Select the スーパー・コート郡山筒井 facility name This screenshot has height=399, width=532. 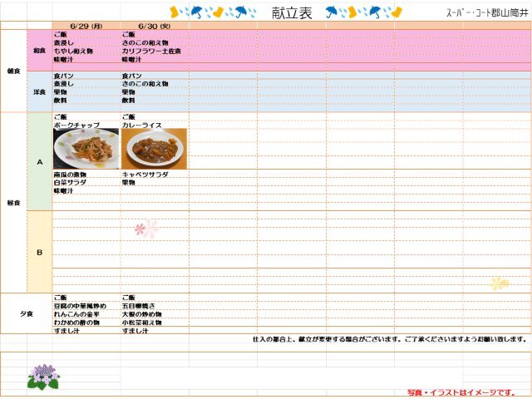coord(487,13)
